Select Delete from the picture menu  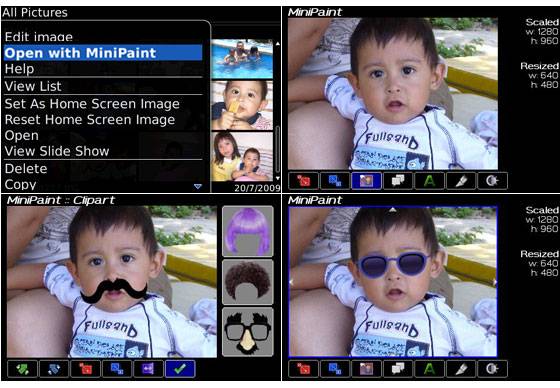click(26, 169)
